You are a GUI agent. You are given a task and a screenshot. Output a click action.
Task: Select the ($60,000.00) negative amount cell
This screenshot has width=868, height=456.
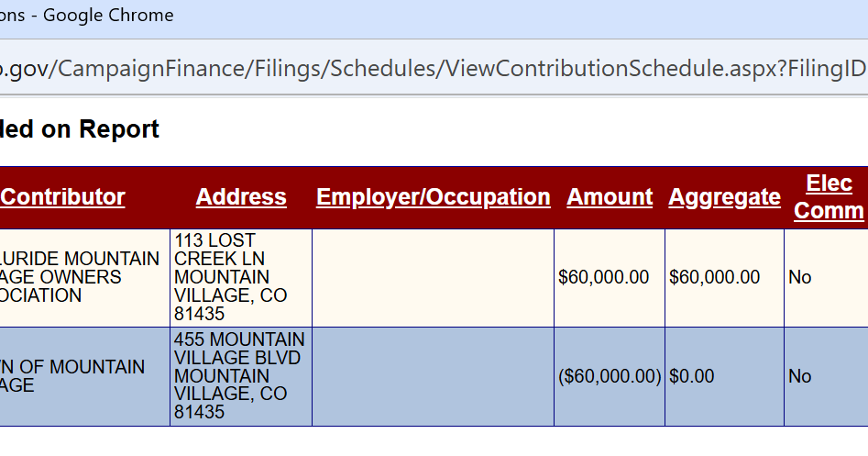pyautogui.click(x=610, y=377)
